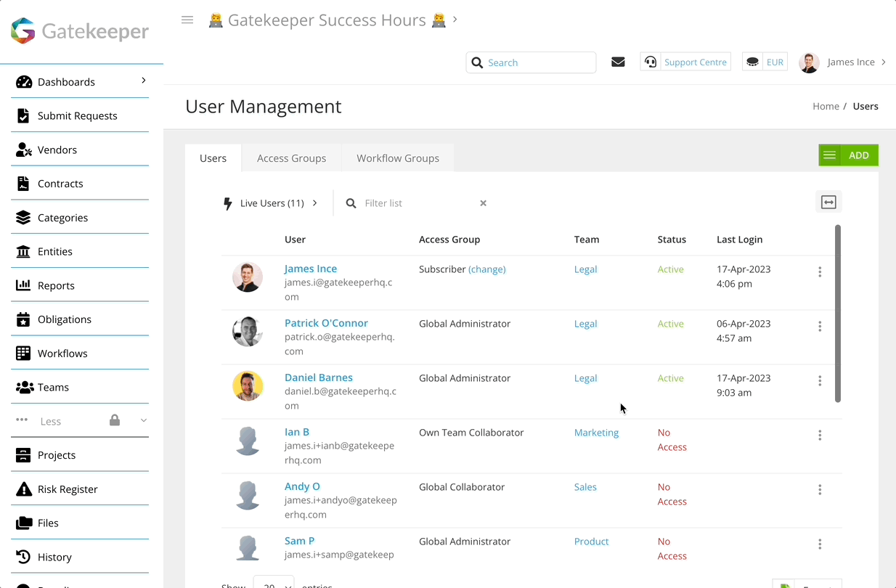Open Teams people icon
896x588 pixels.
(25, 387)
